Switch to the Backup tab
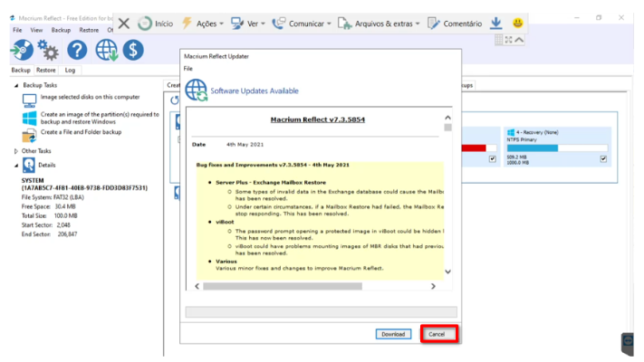The image size is (644, 362). 21,71
